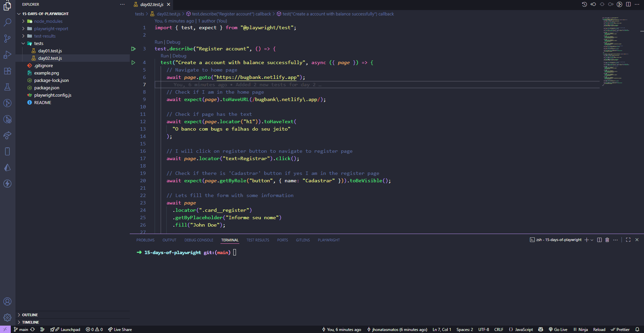The width and height of the screenshot is (644, 333).
Task: Expand the node_modules folder
Action: coord(48,21)
